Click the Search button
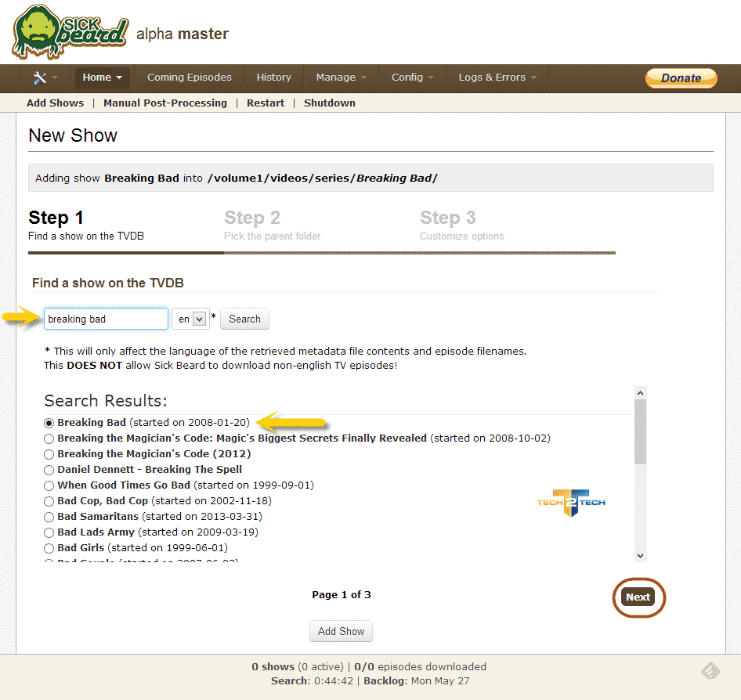The height and width of the screenshot is (700, 741). (244, 319)
